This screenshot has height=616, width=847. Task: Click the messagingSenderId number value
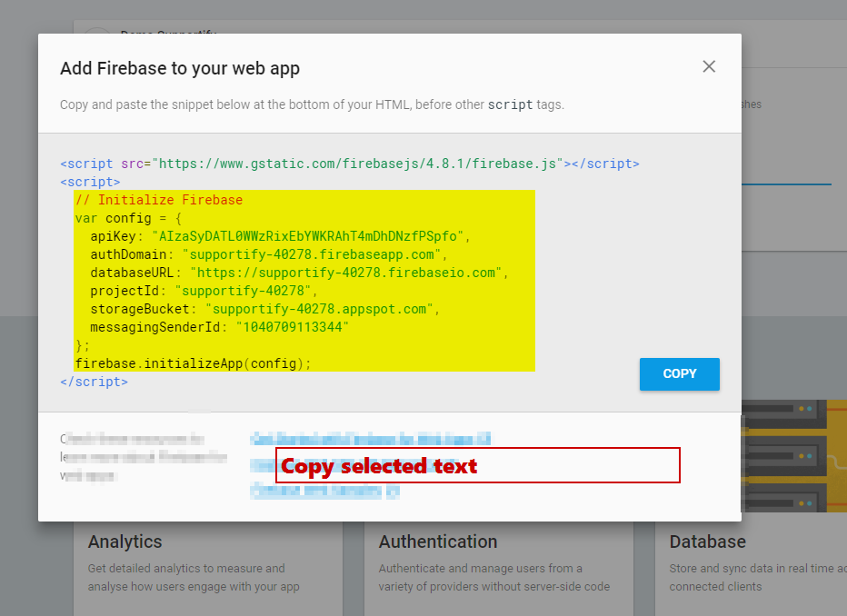pyautogui.click(x=293, y=327)
